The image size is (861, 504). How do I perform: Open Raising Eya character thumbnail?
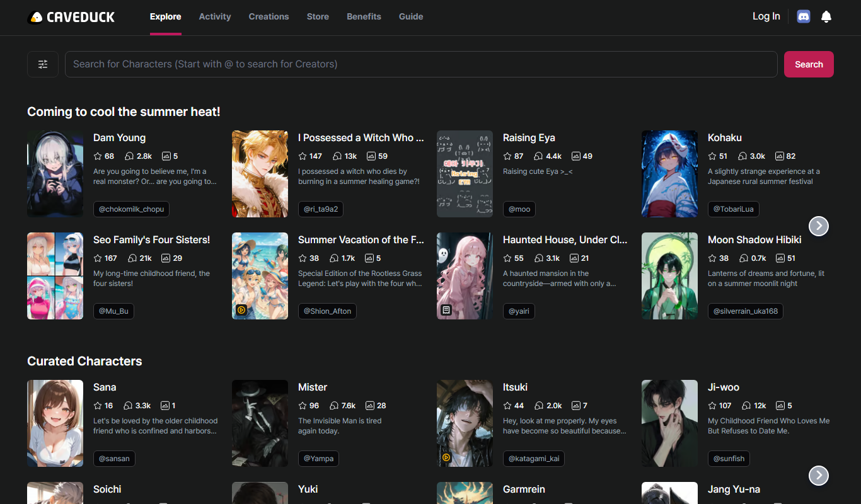[x=465, y=174]
